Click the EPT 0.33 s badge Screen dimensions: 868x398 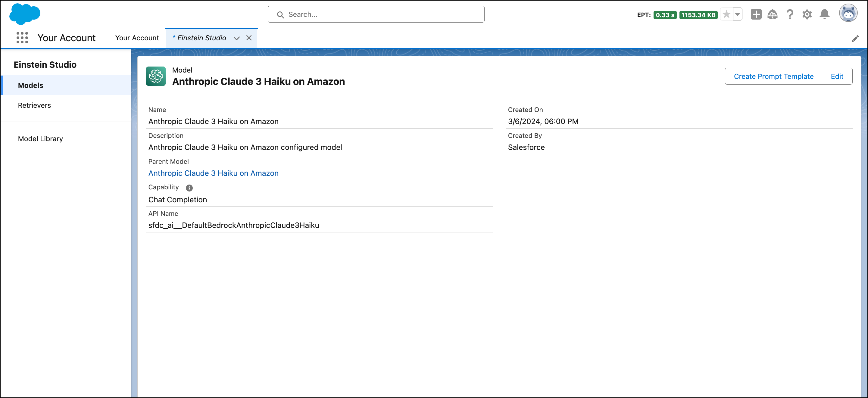[665, 15]
